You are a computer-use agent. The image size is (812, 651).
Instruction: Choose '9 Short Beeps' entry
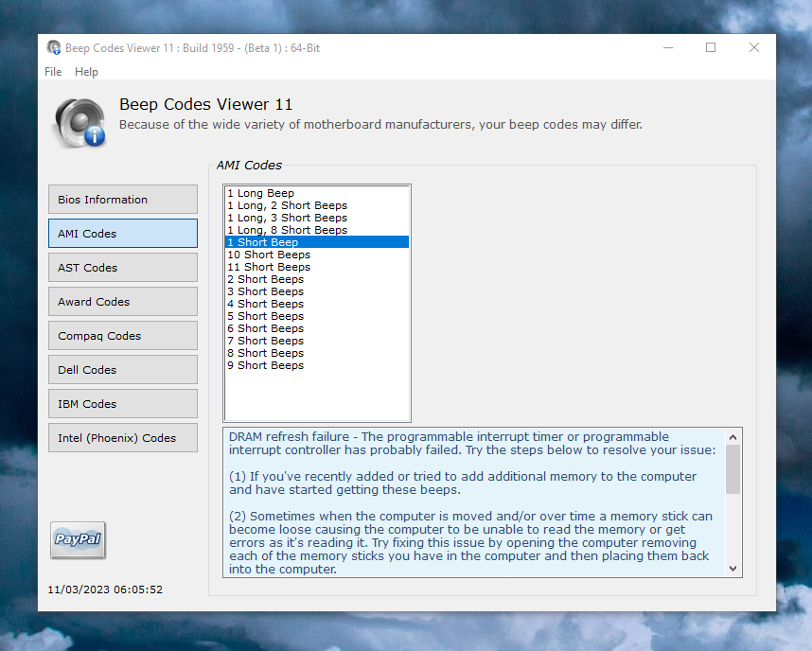[x=317, y=365]
